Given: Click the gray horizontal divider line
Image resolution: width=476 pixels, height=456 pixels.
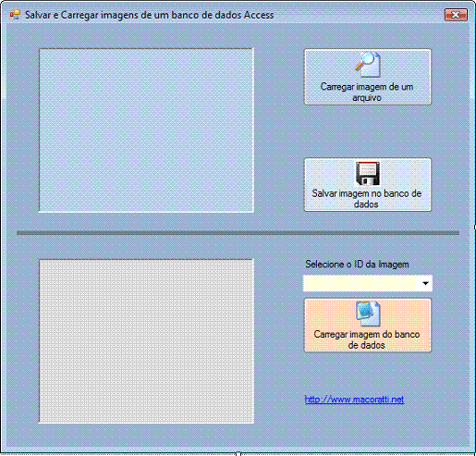Looking at the screenshot, I should tap(238, 233).
